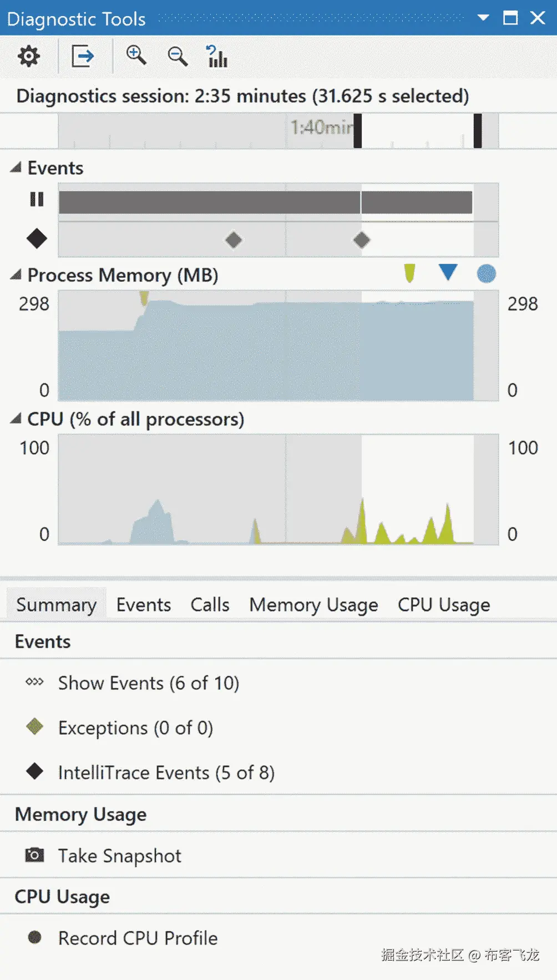Zoom out on the timeline
Image resolution: width=557 pixels, height=980 pixels.
click(x=178, y=56)
